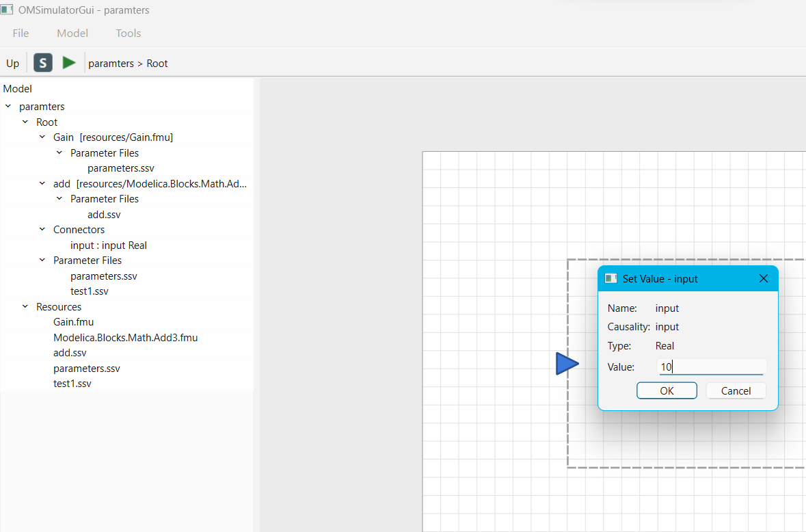Select add.ssv in Resources

pyautogui.click(x=70, y=353)
